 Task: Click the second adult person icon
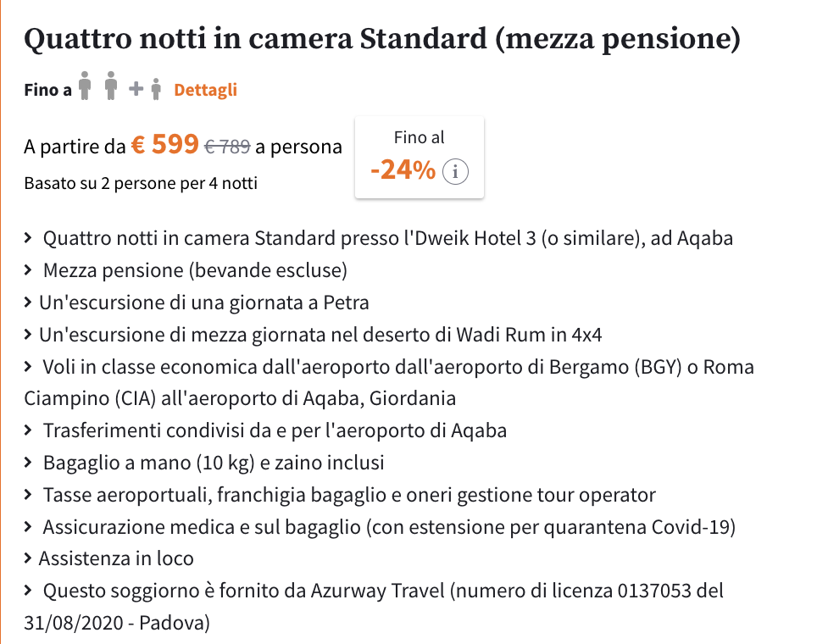coord(110,86)
